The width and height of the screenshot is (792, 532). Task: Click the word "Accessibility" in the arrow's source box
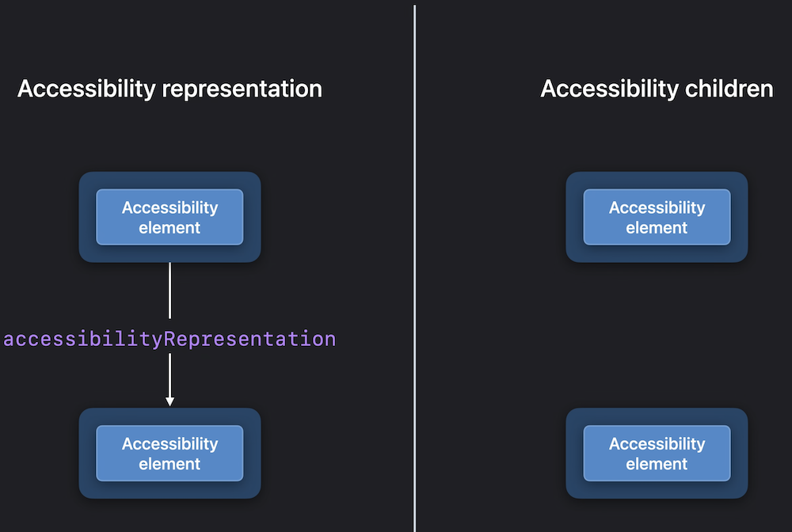click(169, 207)
